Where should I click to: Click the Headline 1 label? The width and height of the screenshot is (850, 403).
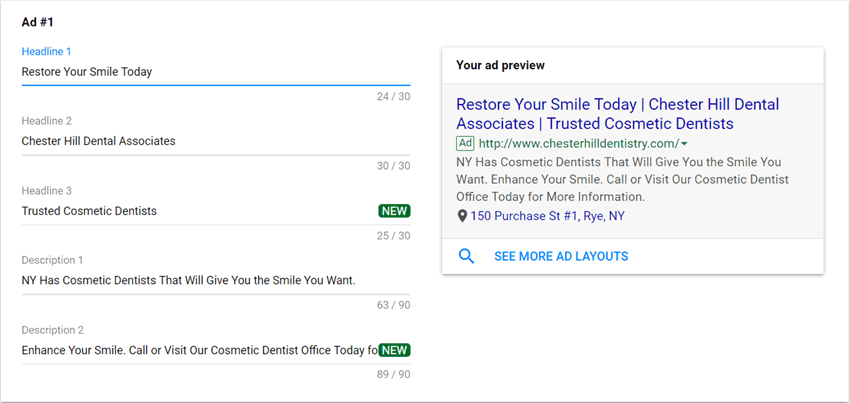46,52
